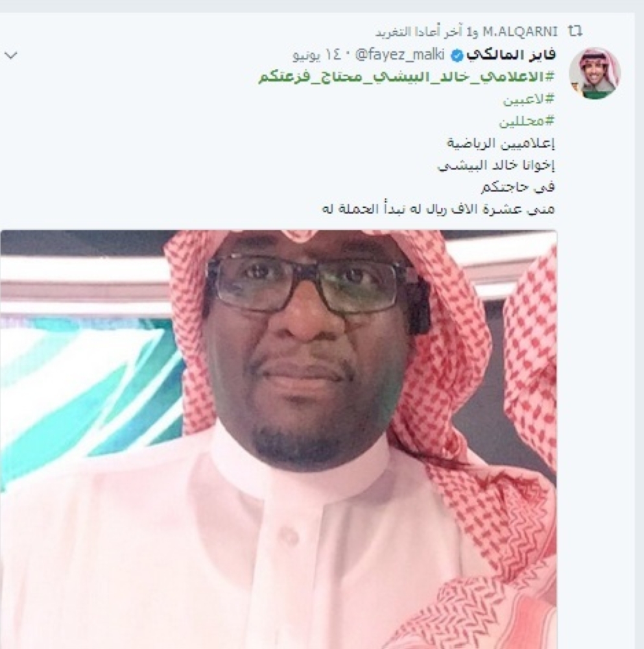The image size is (644, 649).
Task: Open Fayez Malki's profile avatar
Action: click(x=594, y=73)
